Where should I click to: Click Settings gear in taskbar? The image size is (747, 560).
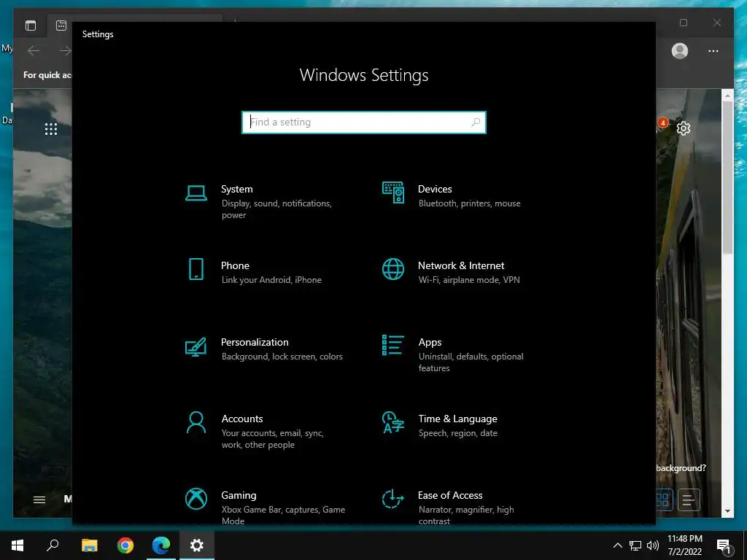click(x=197, y=545)
